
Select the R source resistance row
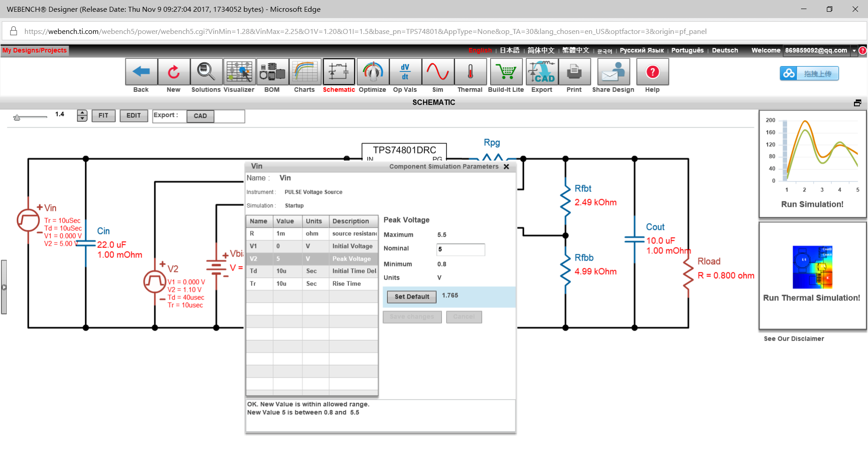[312, 234]
